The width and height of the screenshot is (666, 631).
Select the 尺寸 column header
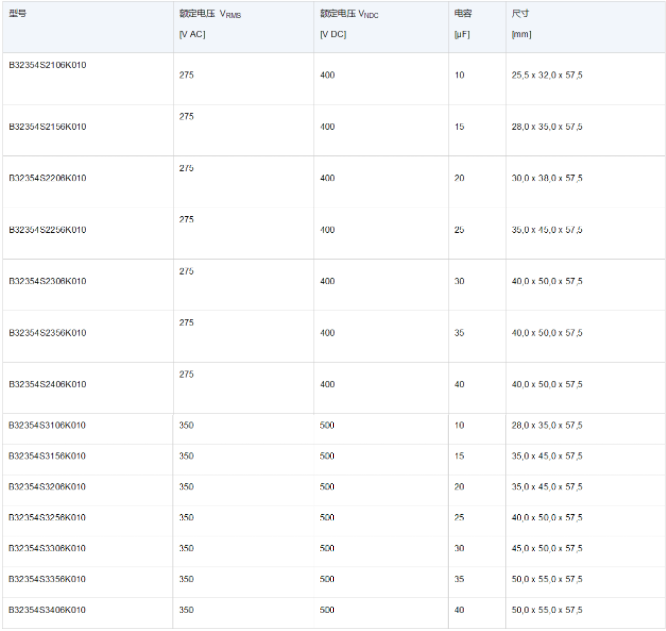[x=520, y=14]
